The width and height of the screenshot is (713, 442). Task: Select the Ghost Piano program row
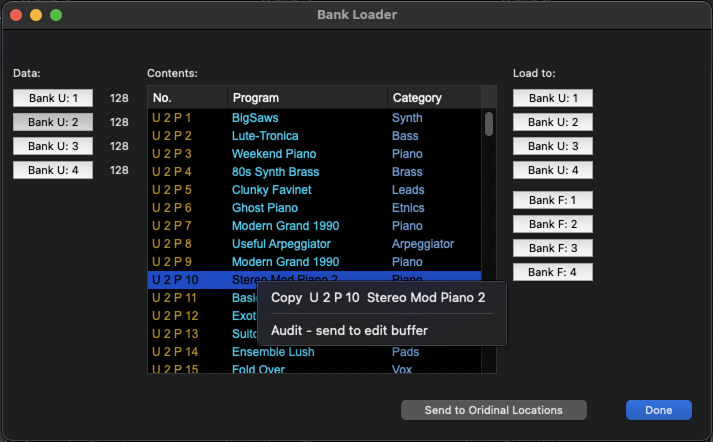(314, 208)
